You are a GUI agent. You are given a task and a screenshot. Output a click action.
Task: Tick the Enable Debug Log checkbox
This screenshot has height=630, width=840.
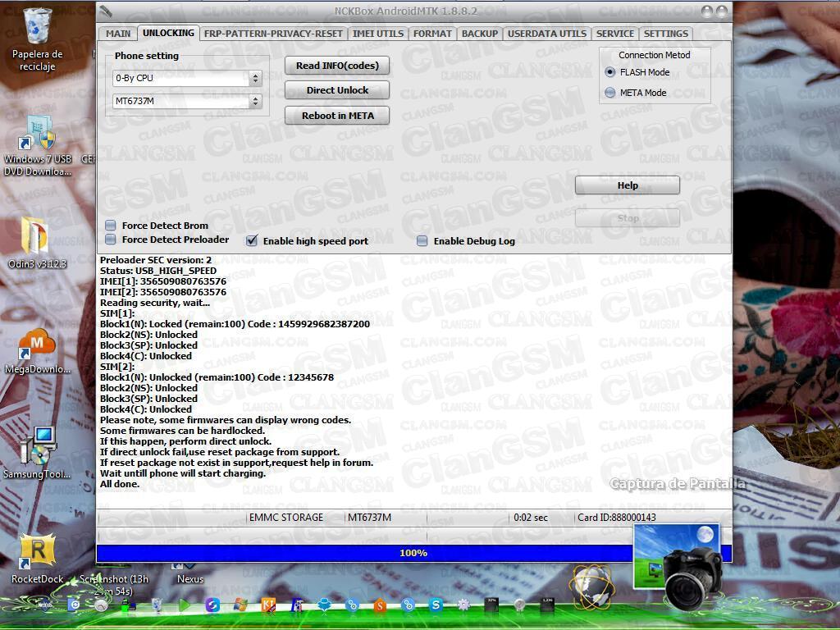(422, 241)
